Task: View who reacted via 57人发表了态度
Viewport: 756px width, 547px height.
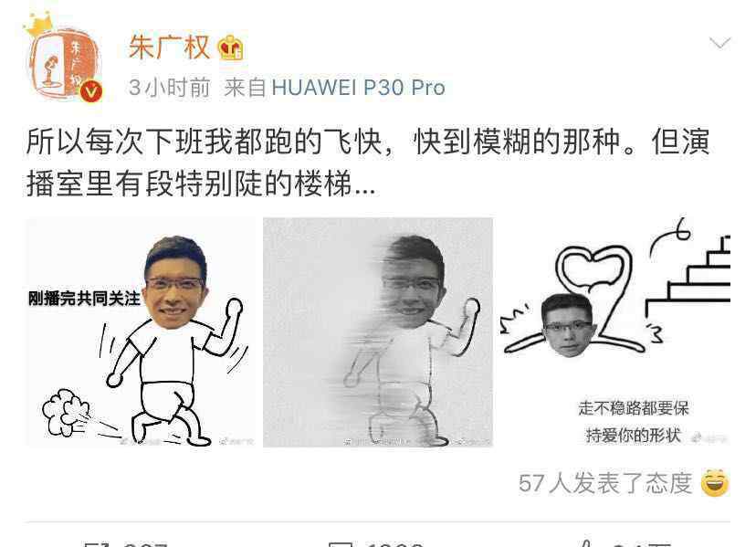Action: click(605, 483)
